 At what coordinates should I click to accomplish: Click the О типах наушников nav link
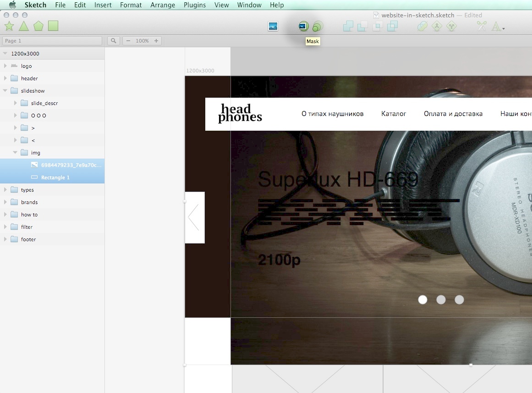[x=333, y=114]
